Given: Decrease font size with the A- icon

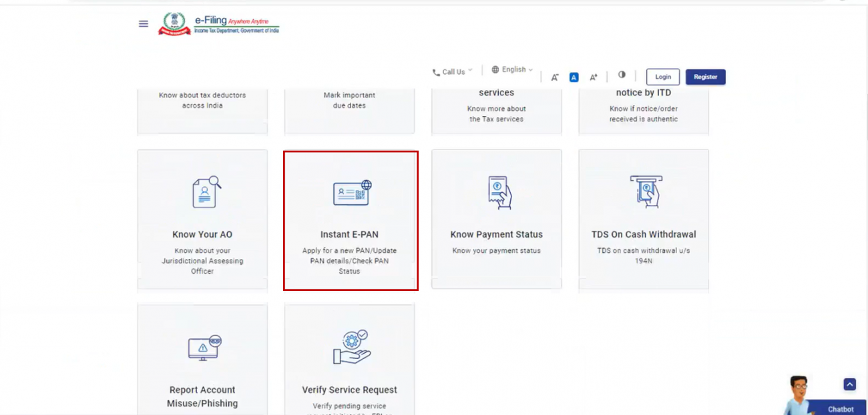Looking at the screenshot, I should pyautogui.click(x=554, y=77).
